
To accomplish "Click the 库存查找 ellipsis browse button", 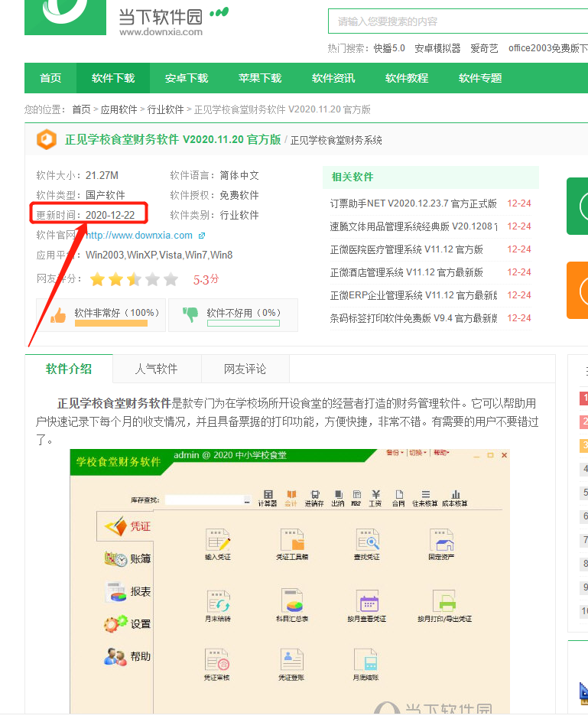I will pyautogui.click(x=247, y=500).
